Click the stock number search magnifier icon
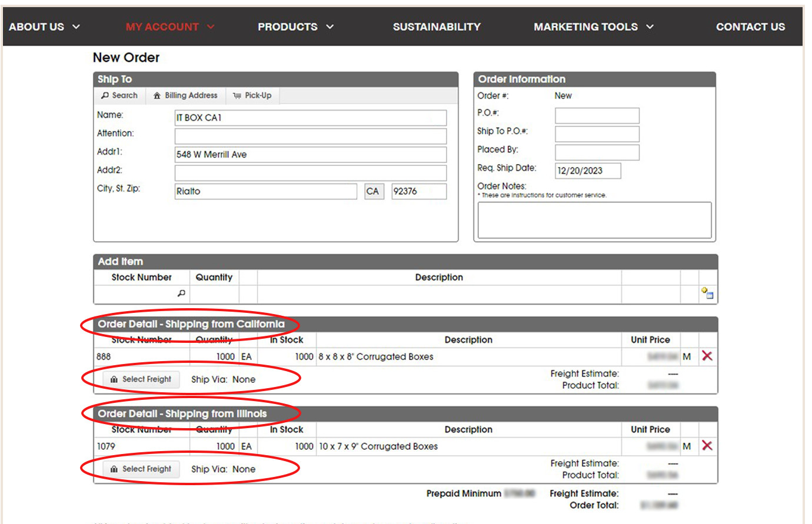Screen dimensions: 812x524 pos(181,293)
